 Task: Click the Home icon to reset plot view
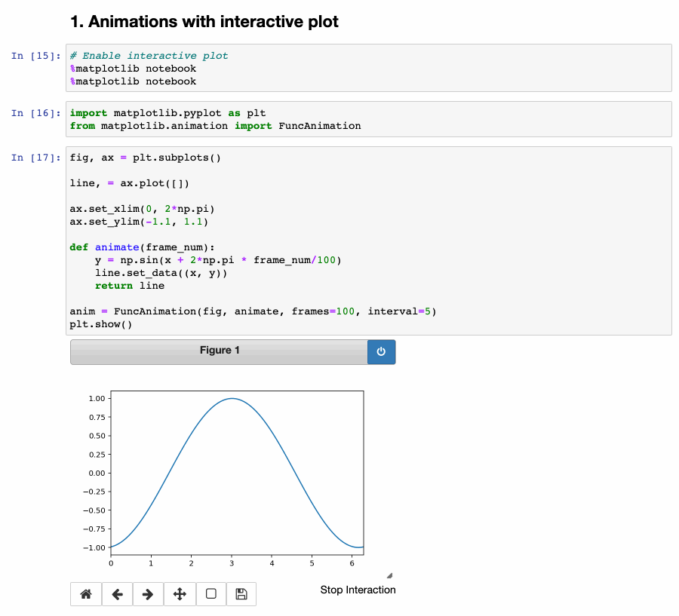tap(85, 594)
